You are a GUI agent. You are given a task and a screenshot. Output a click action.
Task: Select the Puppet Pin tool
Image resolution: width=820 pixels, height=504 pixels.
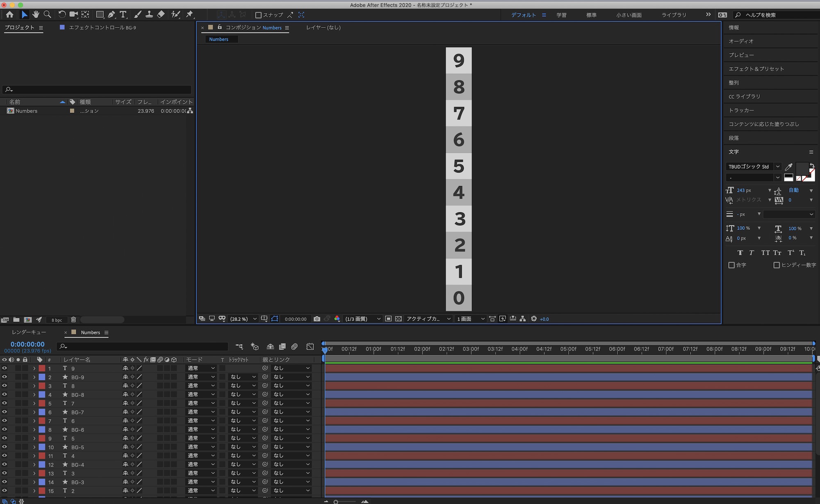click(x=189, y=15)
